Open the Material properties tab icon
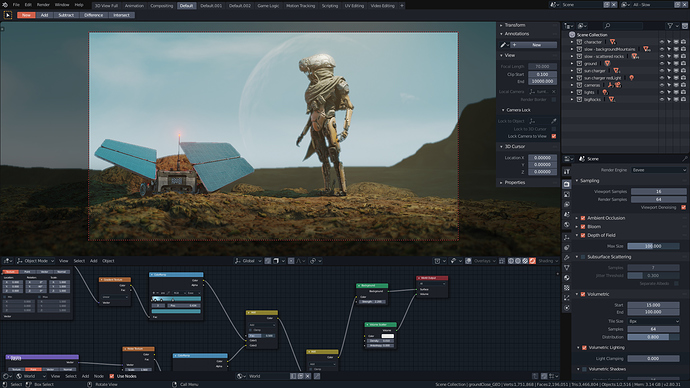The image size is (690, 388). tap(567, 278)
